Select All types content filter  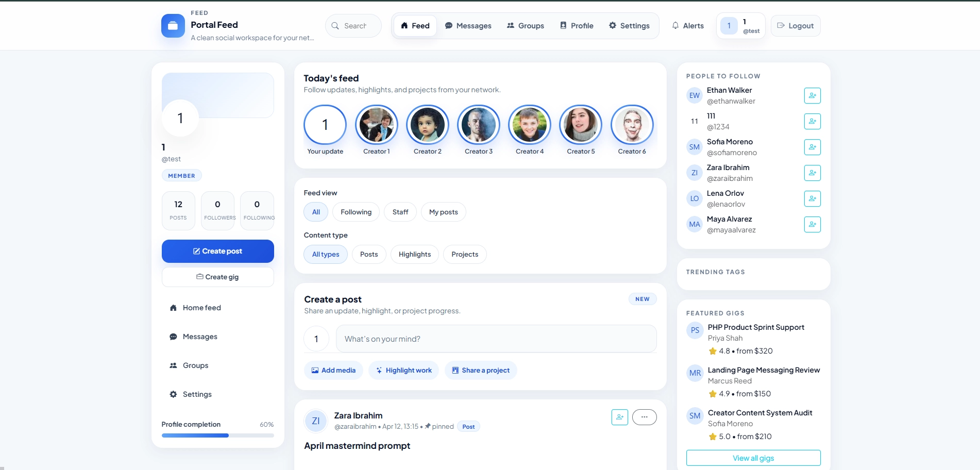[326, 254]
